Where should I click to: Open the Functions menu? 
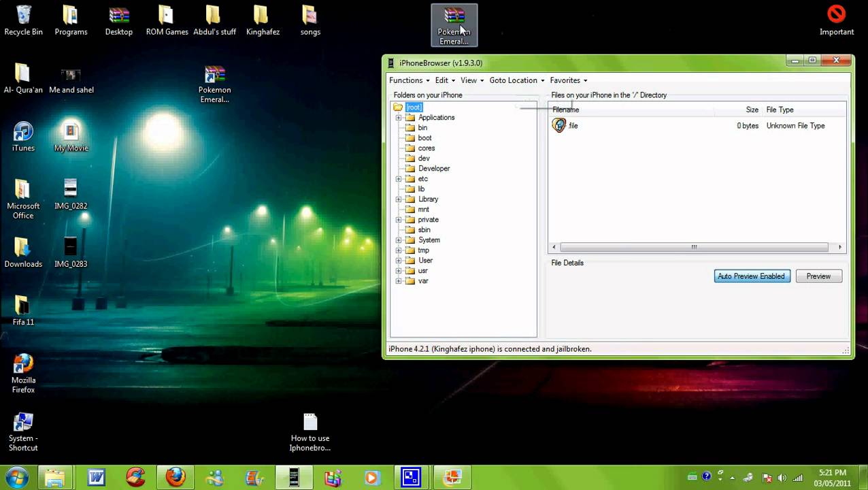click(410, 80)
